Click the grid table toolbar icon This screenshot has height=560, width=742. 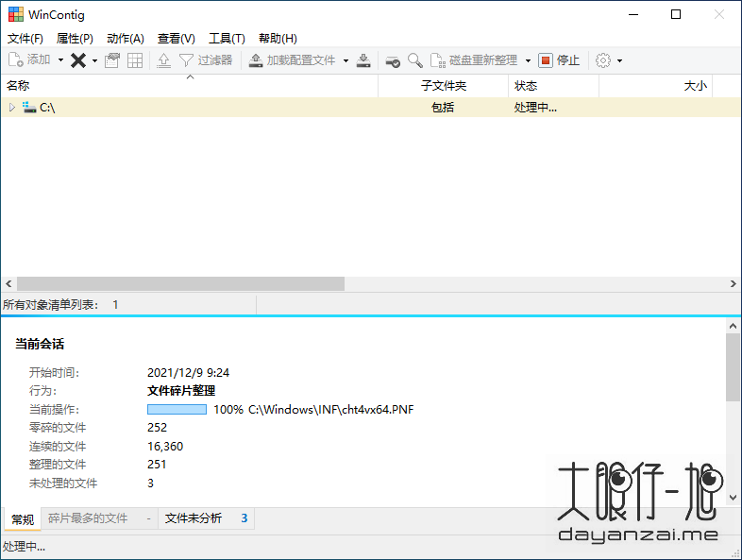click(135, 60)
